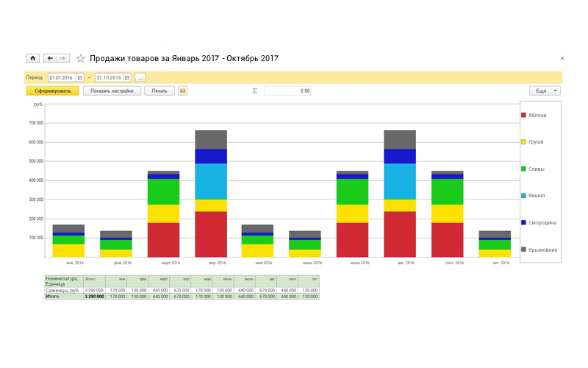Click the Печать button
The image size is (588, 368).
coord(159,91)
